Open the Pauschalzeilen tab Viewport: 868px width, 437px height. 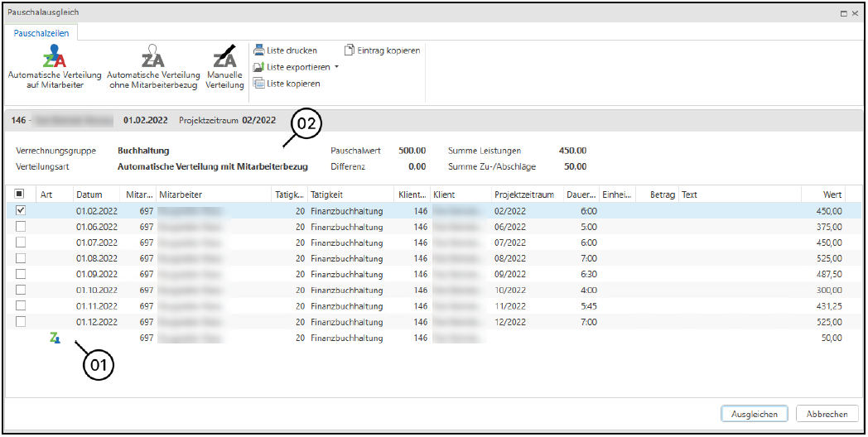(x=41, y=34)
